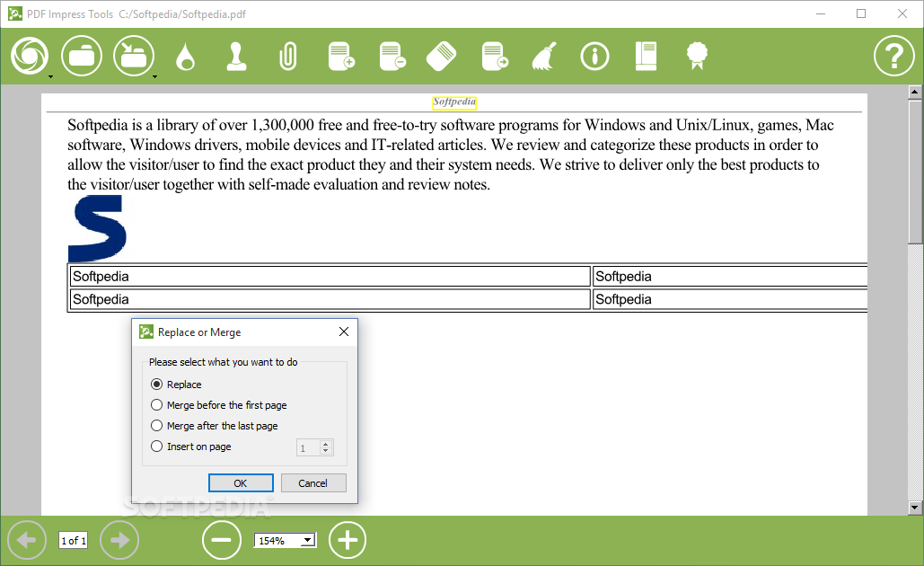
Task: Click the extract page icon with arrow
Action: (495, 57)
